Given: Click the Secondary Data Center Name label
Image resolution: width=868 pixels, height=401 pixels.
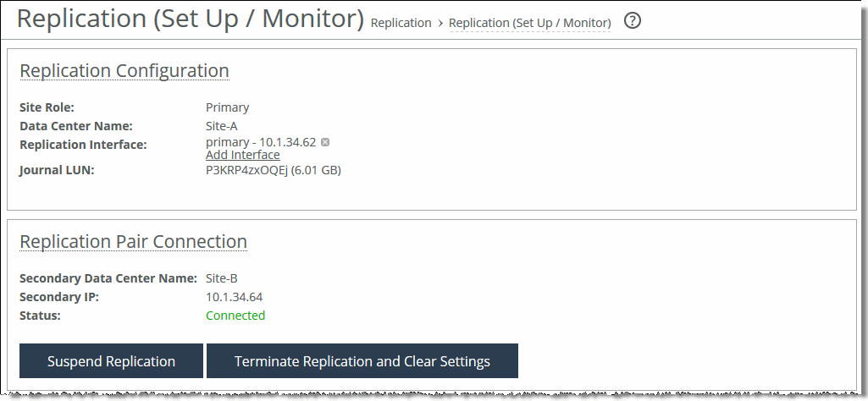Looking at the screenshot, I should click(108, 278).
